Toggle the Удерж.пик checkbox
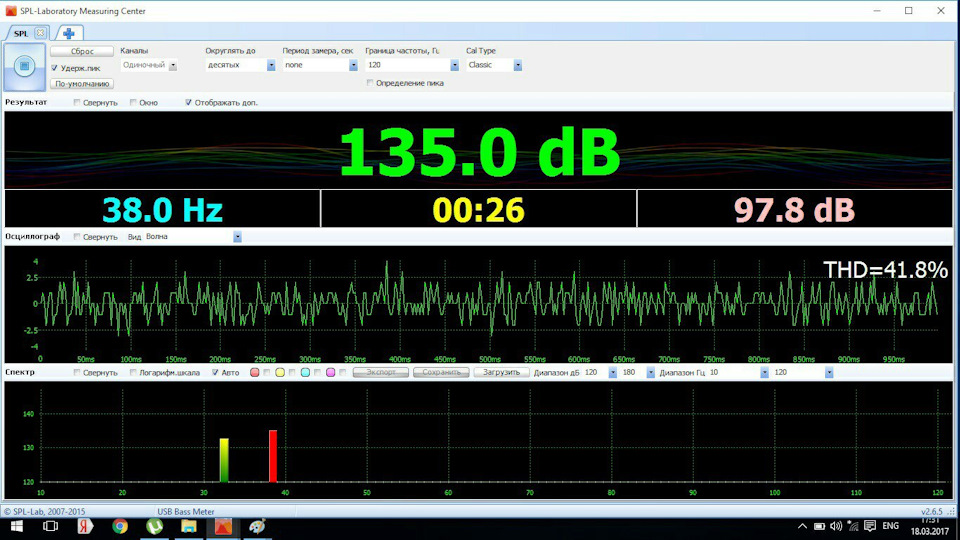The image size is (960, 540). (x=55, y=67)
